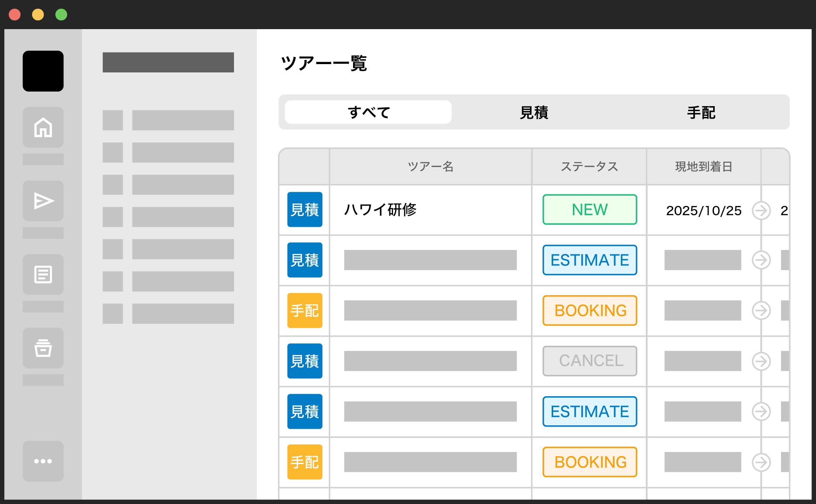Screen dimensions: 816x504
Task: Switch to the すべて tab
Action: (x=368, y=112)
